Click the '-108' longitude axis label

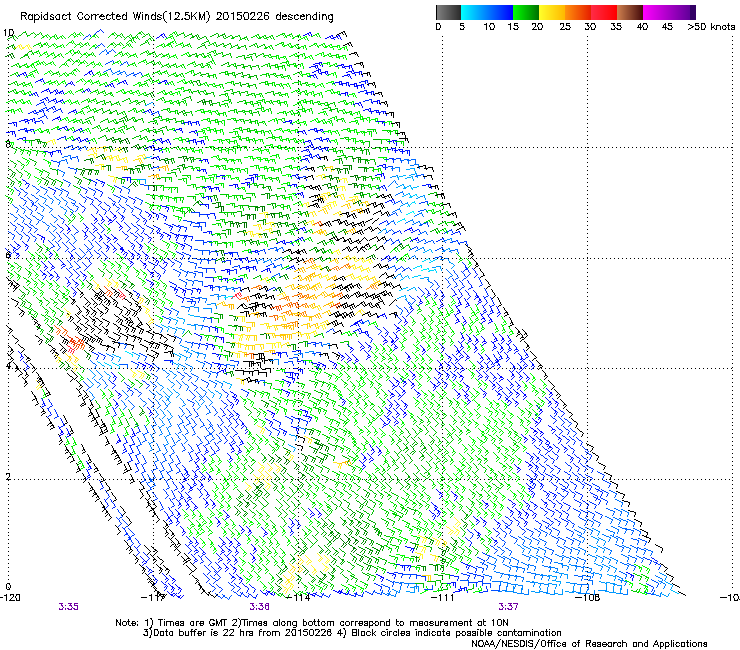[x=587, y=598]
